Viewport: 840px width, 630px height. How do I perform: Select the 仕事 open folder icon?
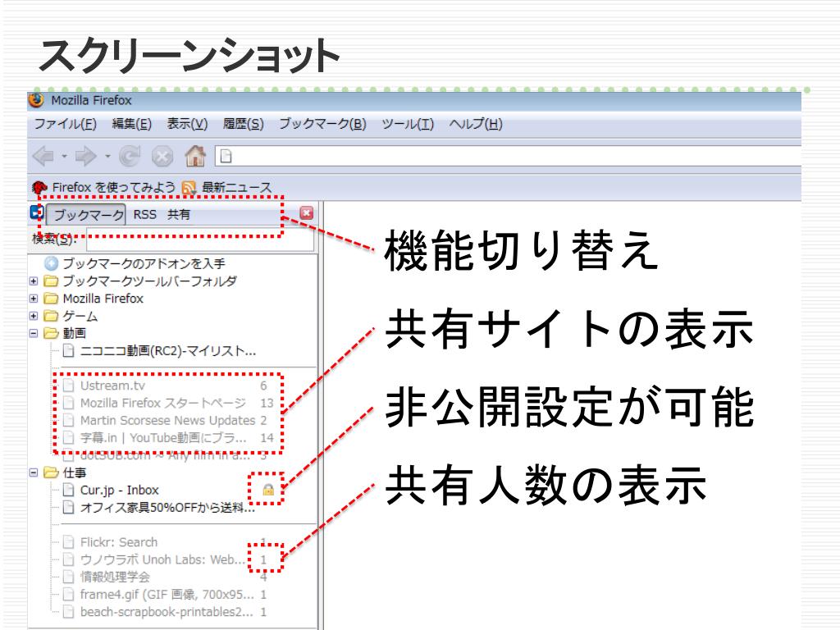[51, 472]
